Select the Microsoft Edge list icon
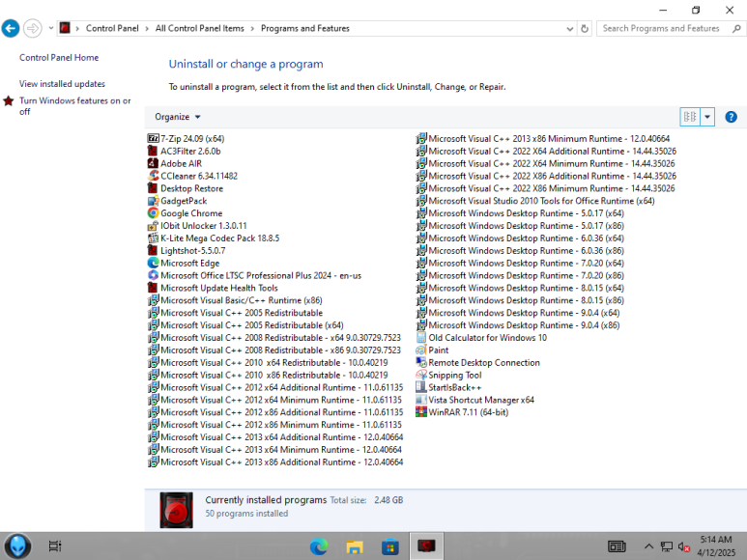The image size is (747, 560). (x=153, y=263)
